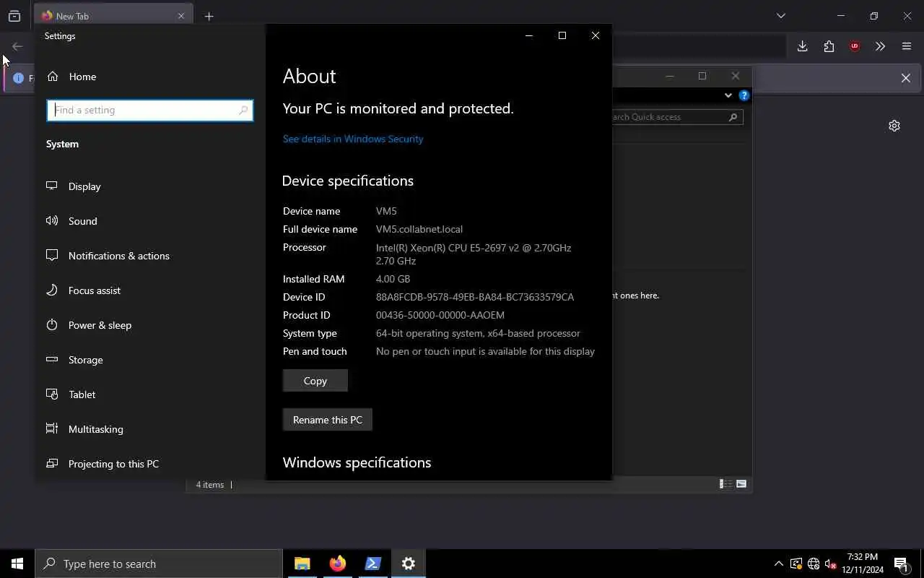Open Firefox extensions menu
924x578 pixels.
(x=829, y=46)
